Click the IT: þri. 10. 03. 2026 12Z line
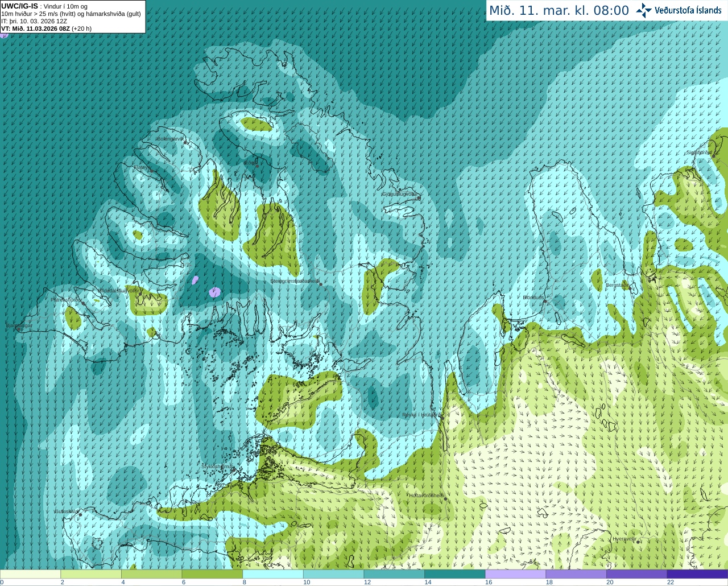The image size is (728, 586). [34, 21]
